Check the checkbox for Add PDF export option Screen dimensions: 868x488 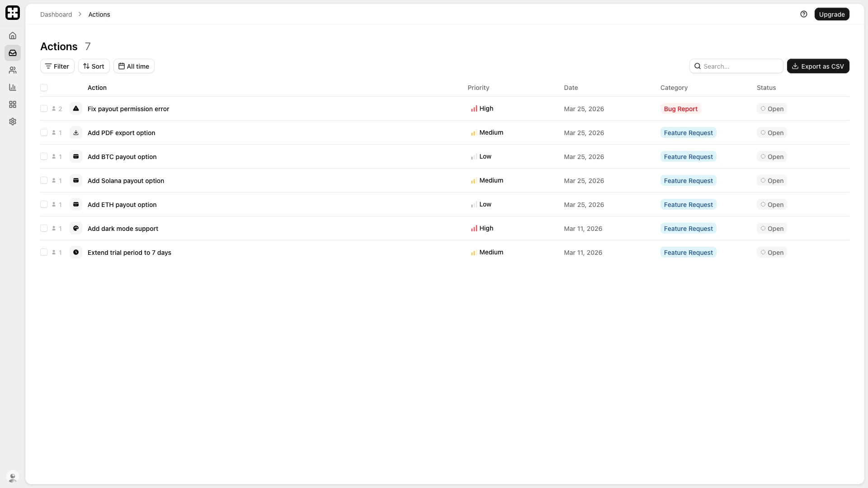44,132
